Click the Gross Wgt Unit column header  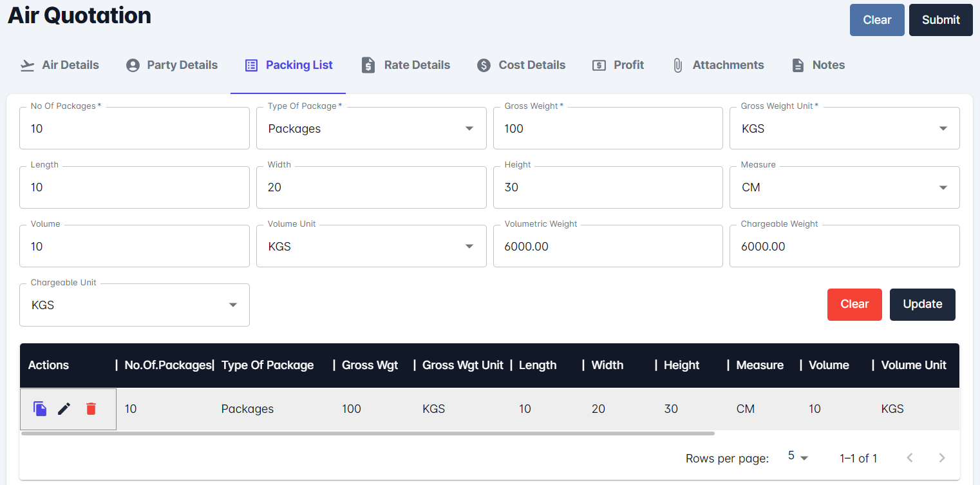tap(462, 365)
